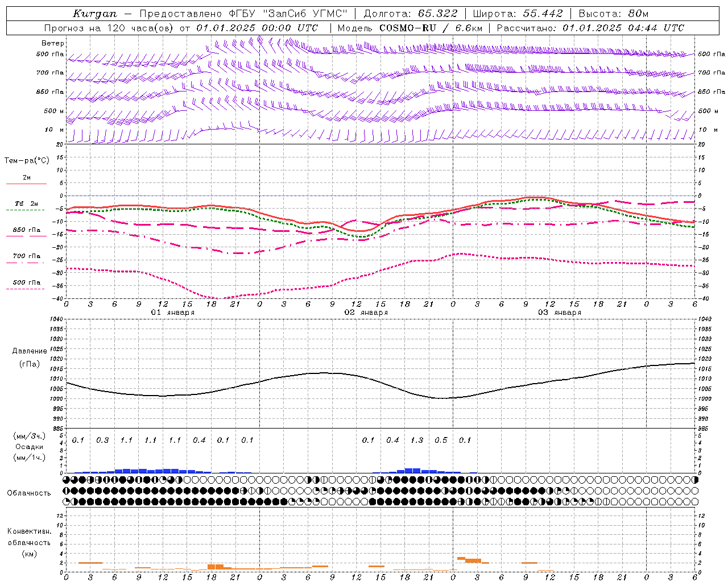
Task: Click the 0.5 precipitation value
Action: (441, 440)
